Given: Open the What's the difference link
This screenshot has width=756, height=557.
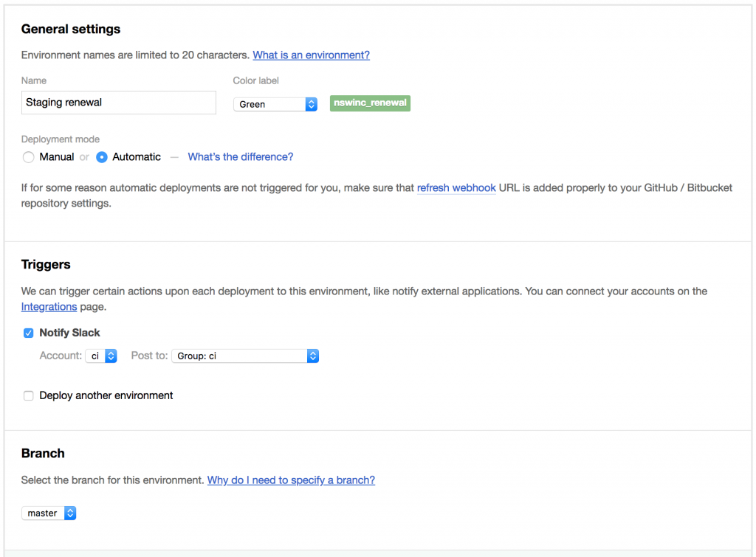Looking at the screenshot, I should point(240,156).
